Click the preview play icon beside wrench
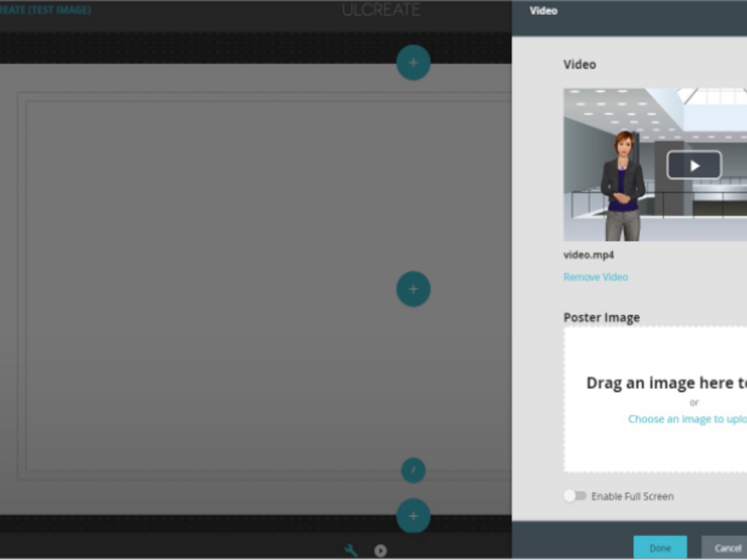The width and height of the screenshot is (747, 560). (x=380, y=551)
